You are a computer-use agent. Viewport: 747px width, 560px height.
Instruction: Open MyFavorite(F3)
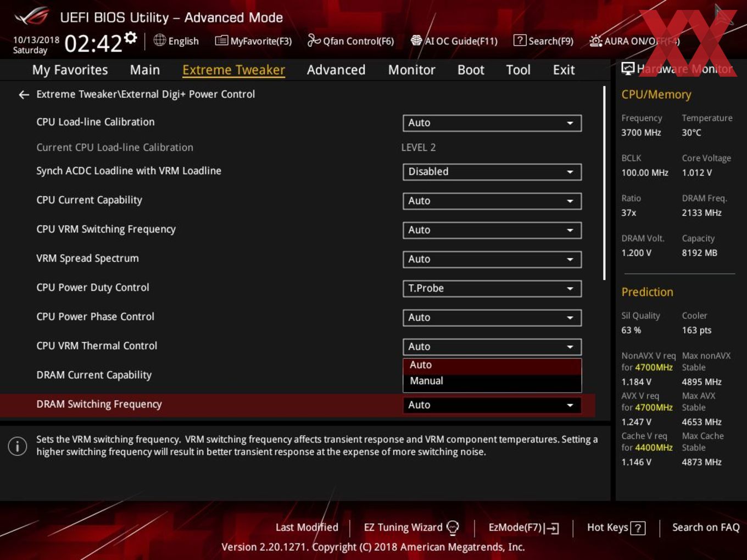(254, 41)
